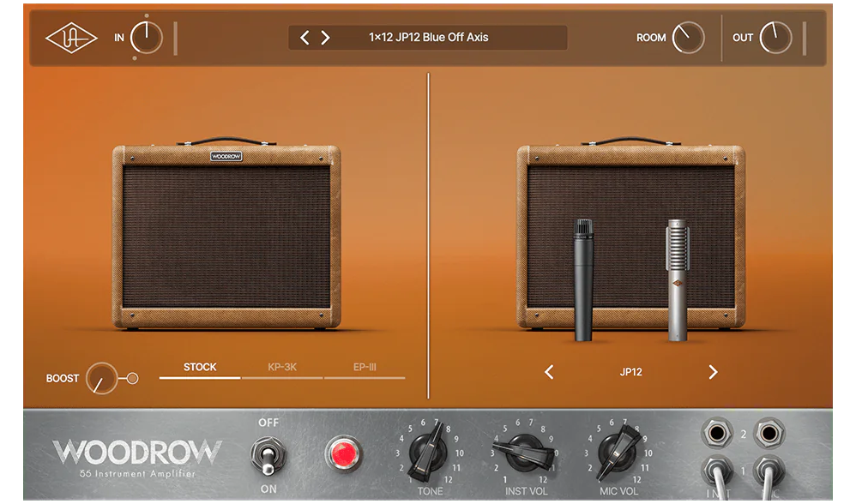Click the IN level meter bar

pos(175,39)
